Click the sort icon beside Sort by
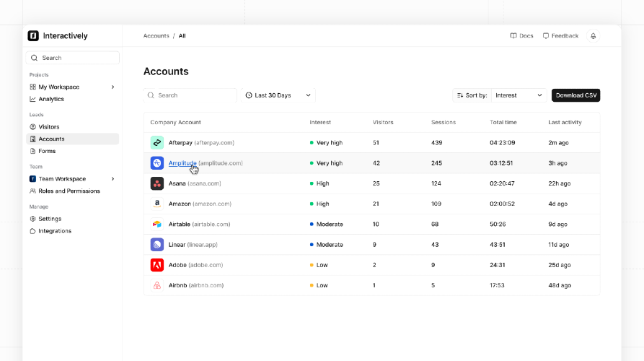The height and width of the screenshot is (361, 644). (x=460, y=95)
